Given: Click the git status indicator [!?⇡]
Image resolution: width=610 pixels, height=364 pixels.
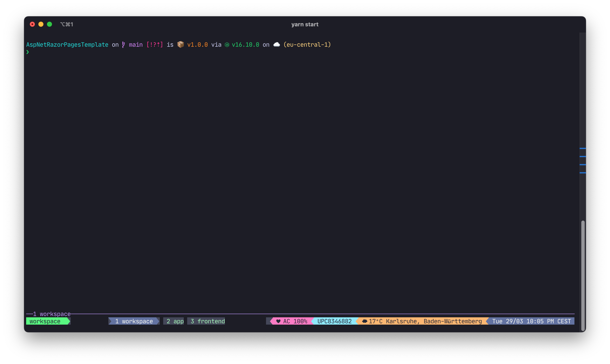Looking at the screenshot, I should tap(155, 45).
